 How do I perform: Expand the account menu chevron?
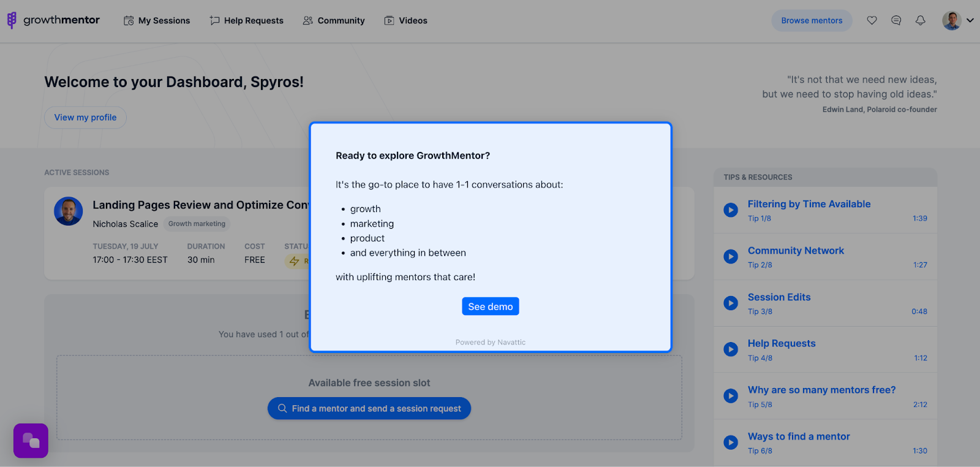click(970, 20)
